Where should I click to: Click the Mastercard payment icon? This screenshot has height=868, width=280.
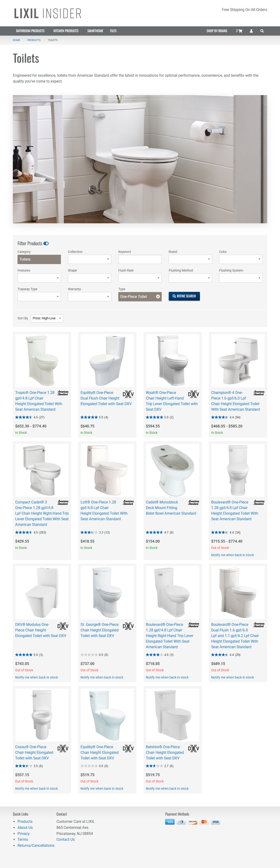204,822
